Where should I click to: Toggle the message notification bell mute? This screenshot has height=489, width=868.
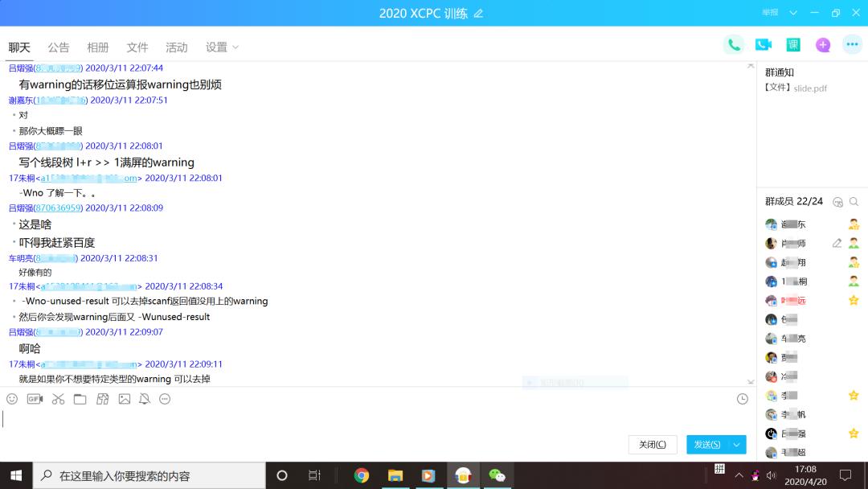click(145, 399)
